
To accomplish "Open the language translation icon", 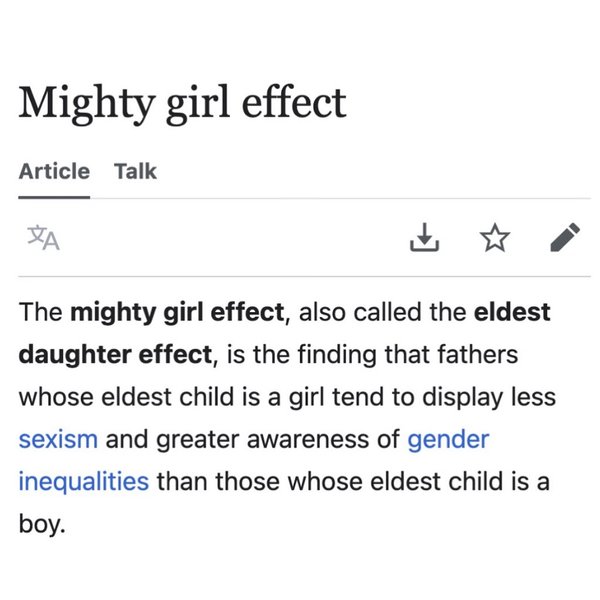I will coord(43,238).
